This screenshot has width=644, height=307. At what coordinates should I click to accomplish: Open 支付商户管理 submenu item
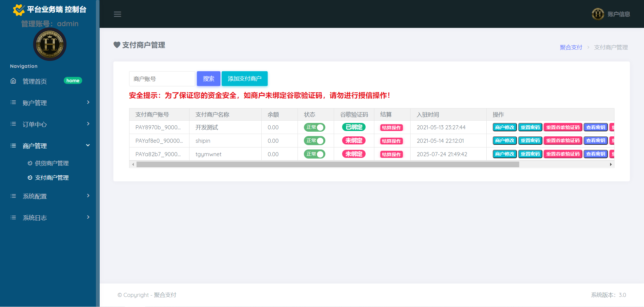coord(52,178)
